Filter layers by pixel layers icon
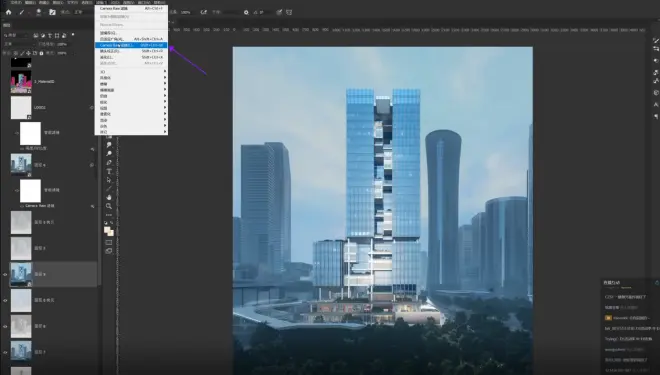660x375 pixels. click(36, 35)
